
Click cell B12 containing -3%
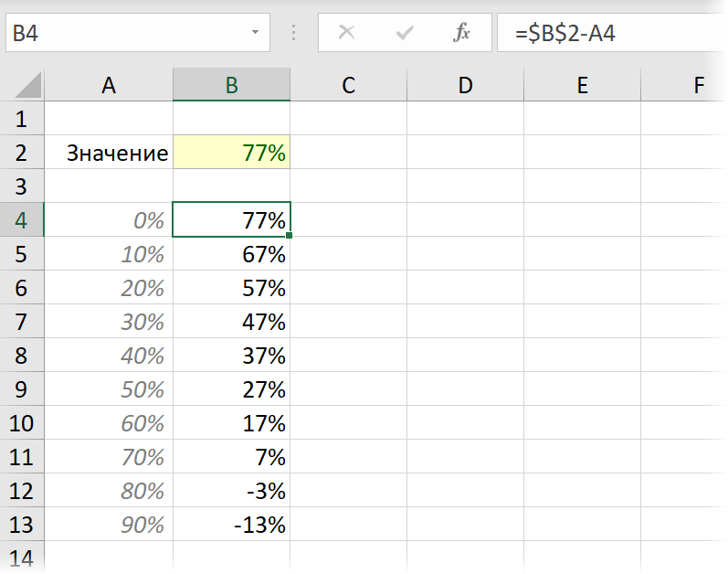(232, 491)
